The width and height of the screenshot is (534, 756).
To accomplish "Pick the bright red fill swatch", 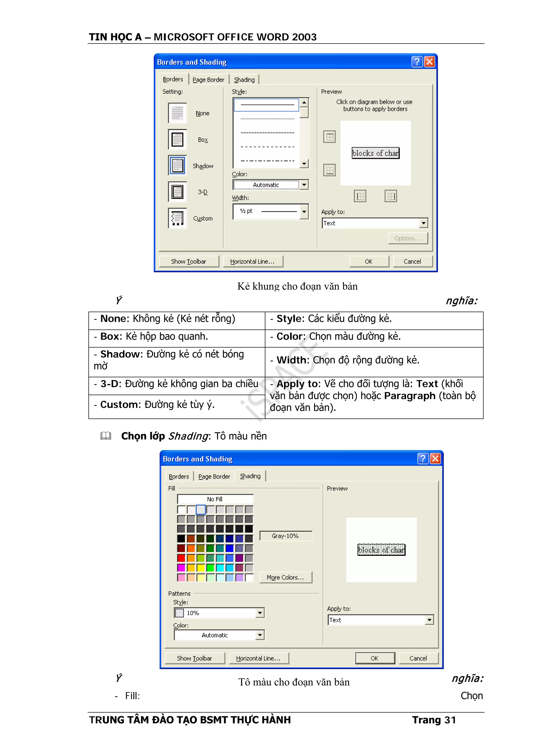I will point(181,558).
